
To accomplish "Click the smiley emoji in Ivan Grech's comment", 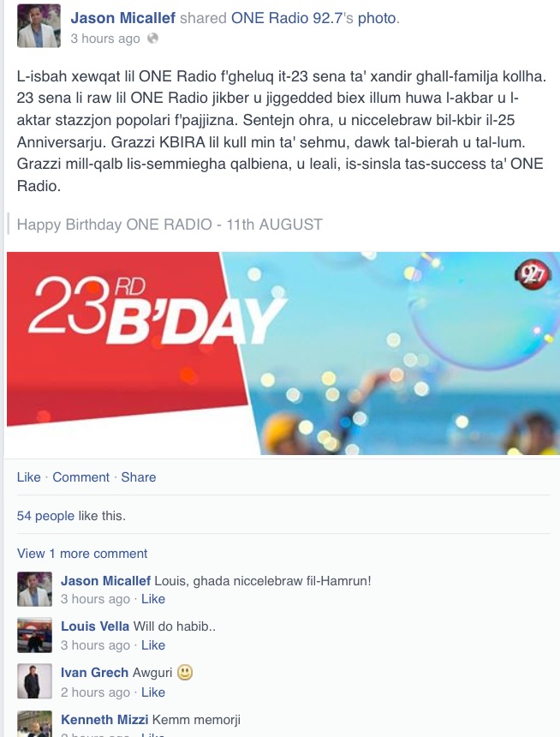I will pos(185,673).
